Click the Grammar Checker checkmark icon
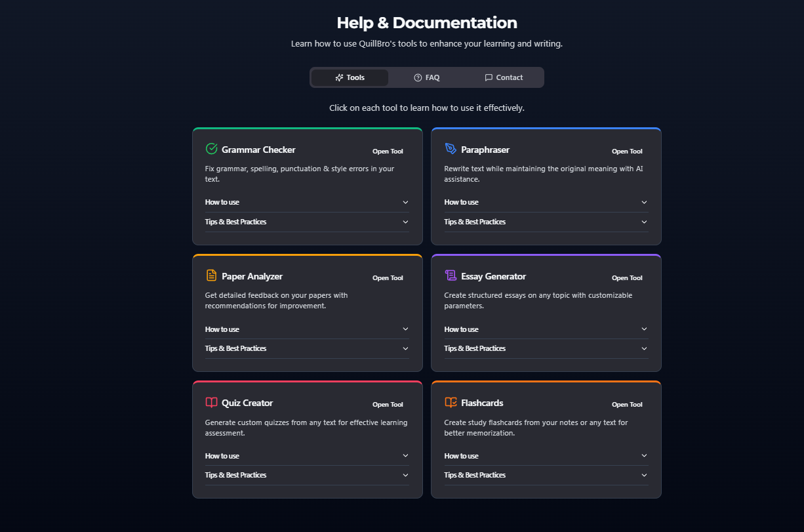Image resolution: width=804 pixels, height=532 pixels. 211,149
